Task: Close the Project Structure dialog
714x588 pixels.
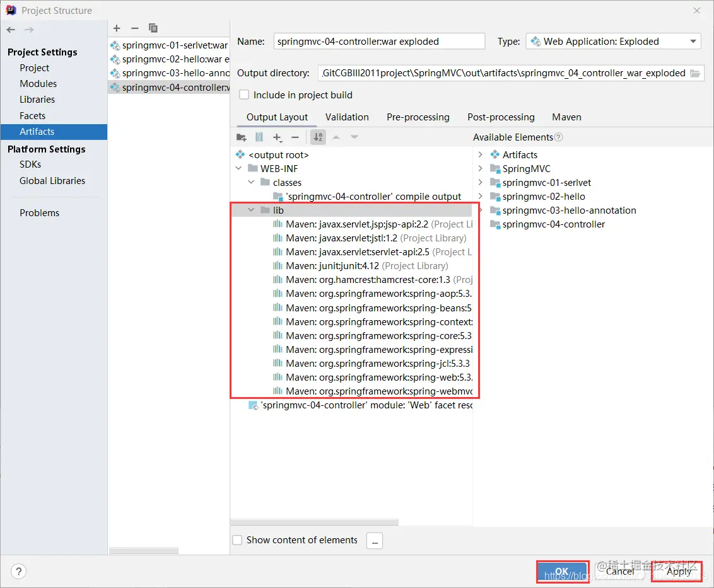Action: [697, 11]
